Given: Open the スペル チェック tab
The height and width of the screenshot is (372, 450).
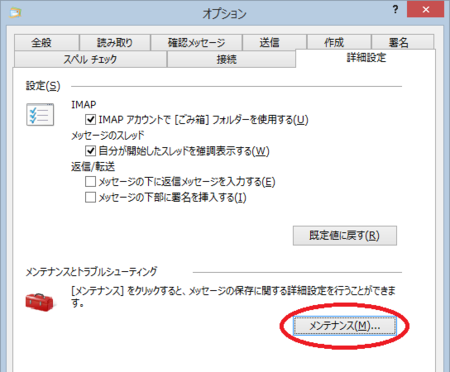Looking at the screenshot, I should 90,59.
